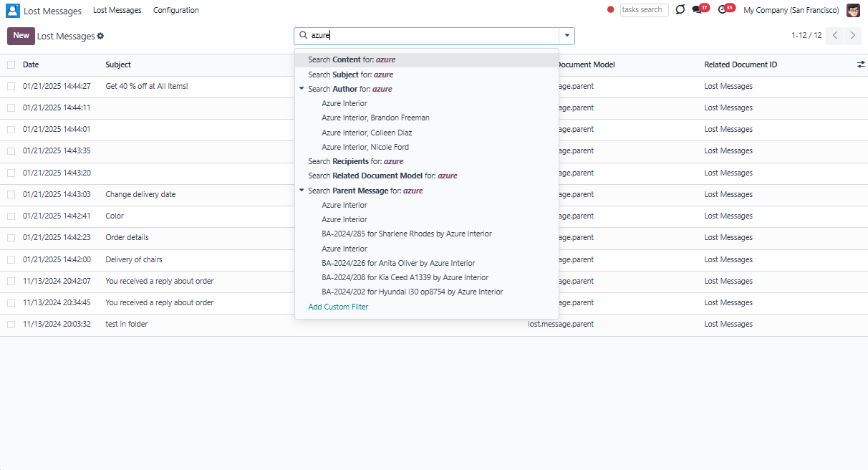Image resolution: width=868 pixels, height=470 pixels.
Task: Open activities clock icon with badge 35
Action: coord(722,10)
